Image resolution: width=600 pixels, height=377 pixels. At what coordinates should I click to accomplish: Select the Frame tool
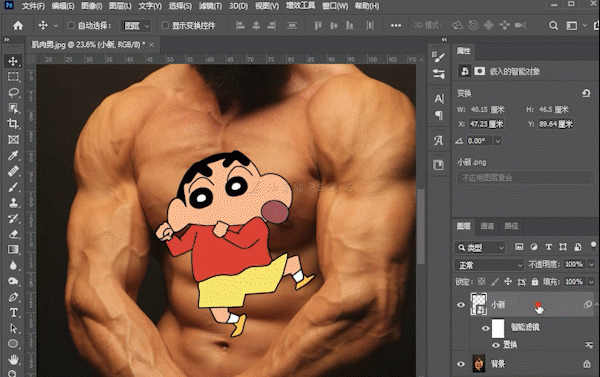[x=13, y=140]
